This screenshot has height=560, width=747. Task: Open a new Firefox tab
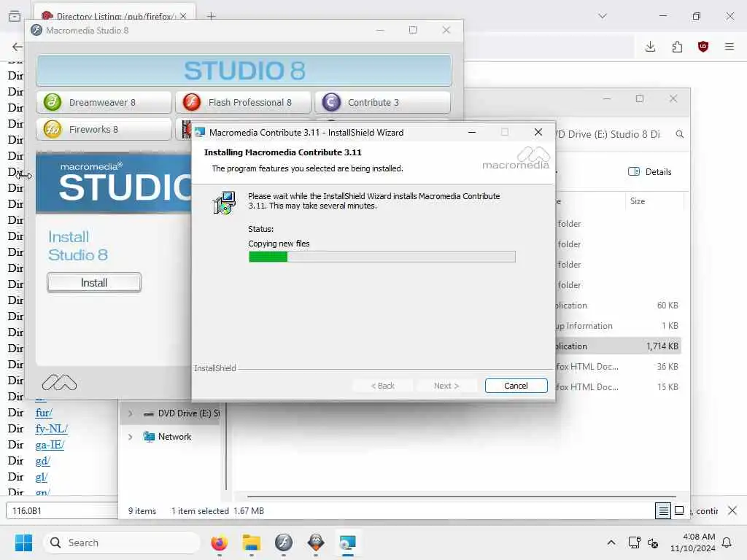click(211, 16)
